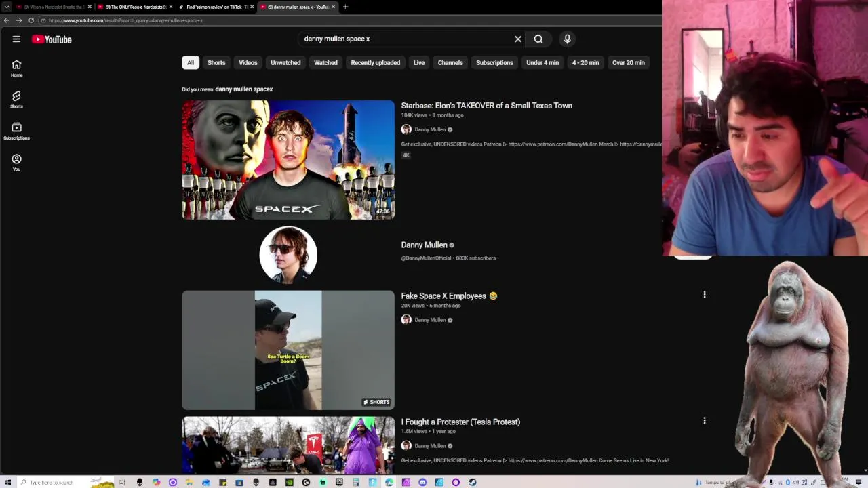Open the tab search dropdown arrow

tap(7, 7)
